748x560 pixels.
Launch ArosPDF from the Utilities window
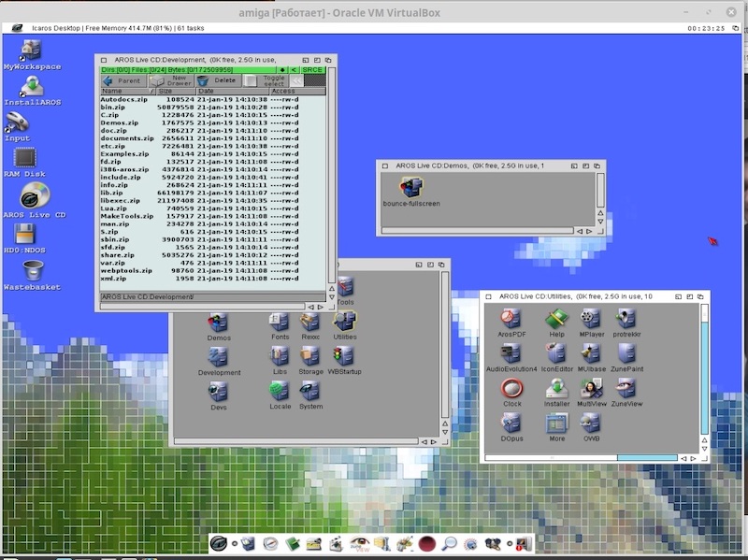pyautogui.click(x=511, y=319)
